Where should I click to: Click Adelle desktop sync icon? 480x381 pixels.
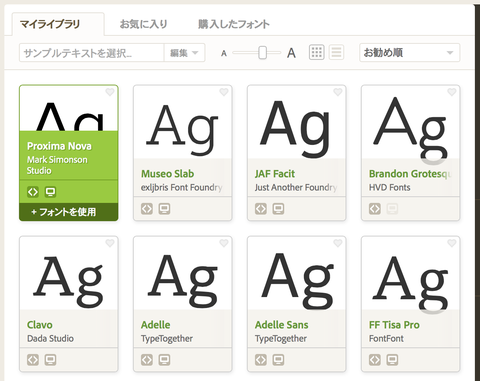(x=164, y=360)
